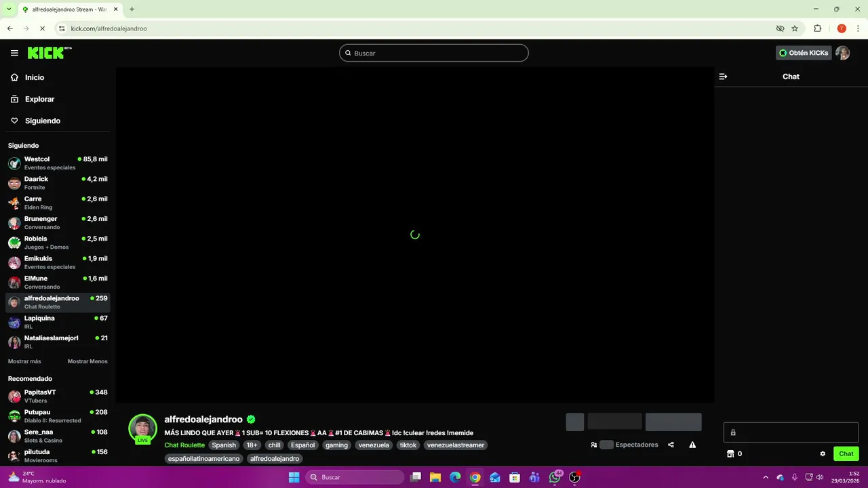The image size is (868, 488).
Task: Select the venezuela tag
Action: point(374,445)
